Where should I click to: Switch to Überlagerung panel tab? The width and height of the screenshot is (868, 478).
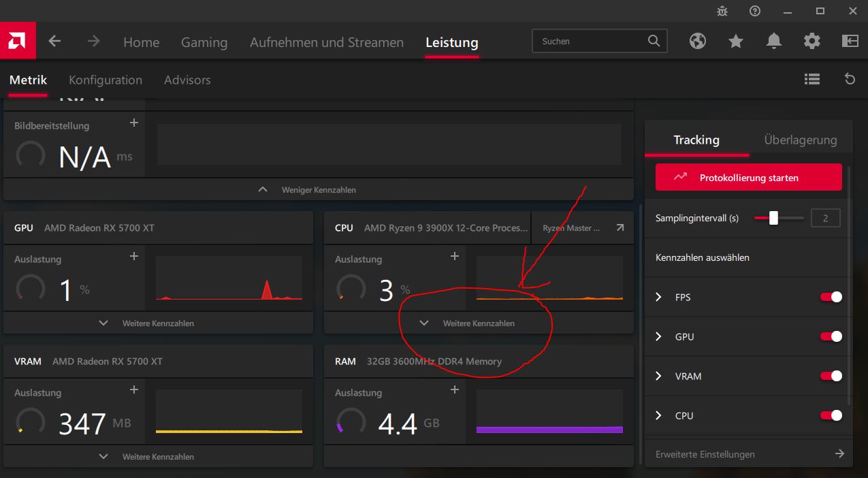tap(801, 140)
